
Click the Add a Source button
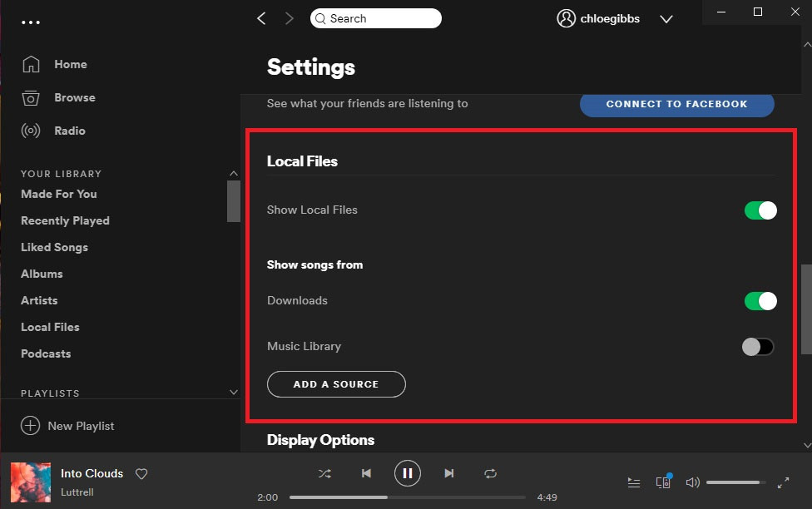point(336,384)
